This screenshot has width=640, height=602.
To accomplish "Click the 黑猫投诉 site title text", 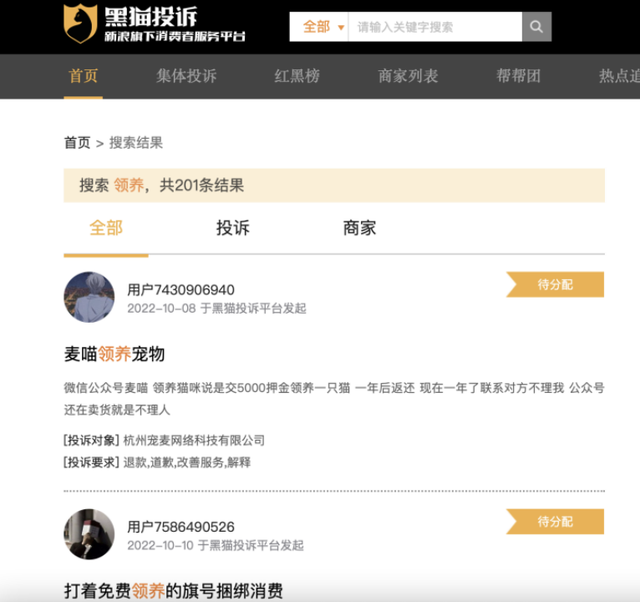I will 151,17.
